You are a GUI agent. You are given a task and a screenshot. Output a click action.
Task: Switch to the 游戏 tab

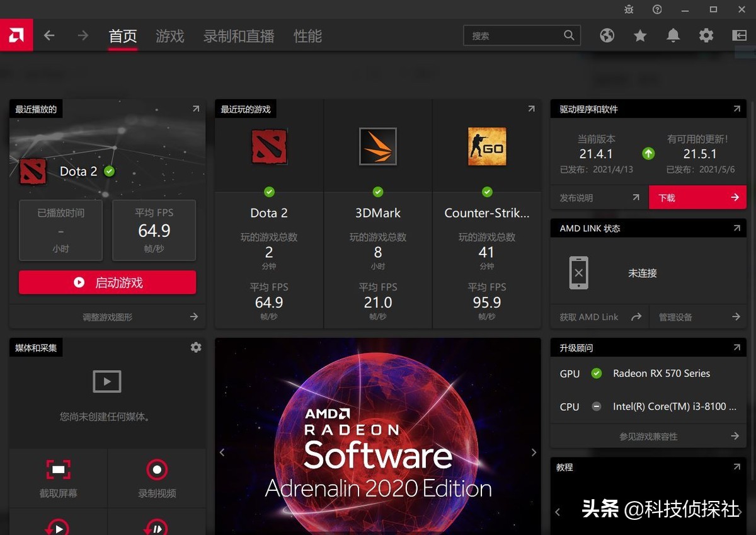tap(170, 37)
